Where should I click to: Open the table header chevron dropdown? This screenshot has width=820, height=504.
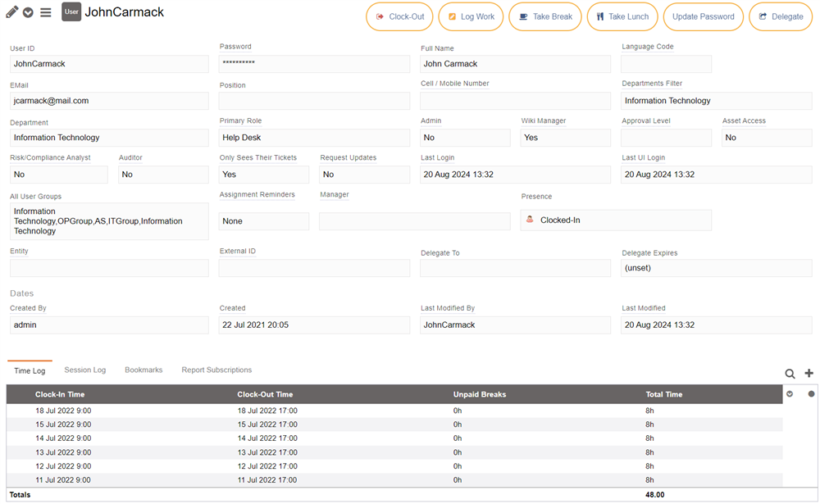(790, 394)
